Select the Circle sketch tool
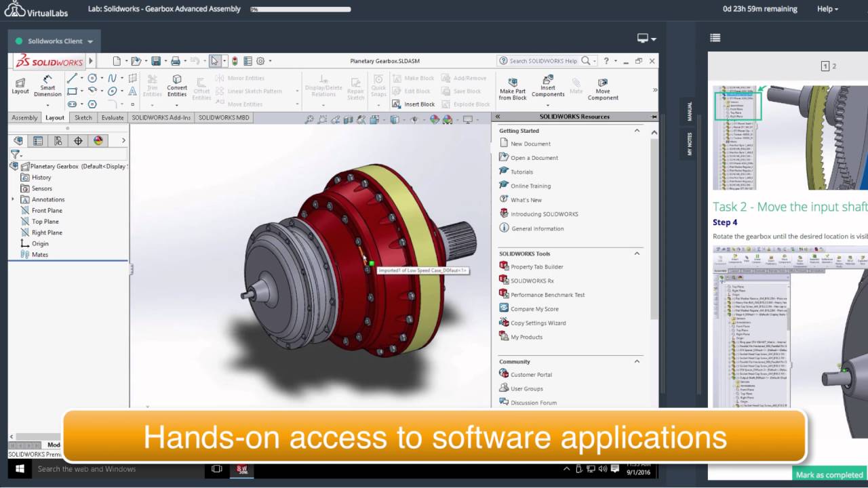This screenshot has height=488, width=868. pyautogui.click(x=92, y=78)
